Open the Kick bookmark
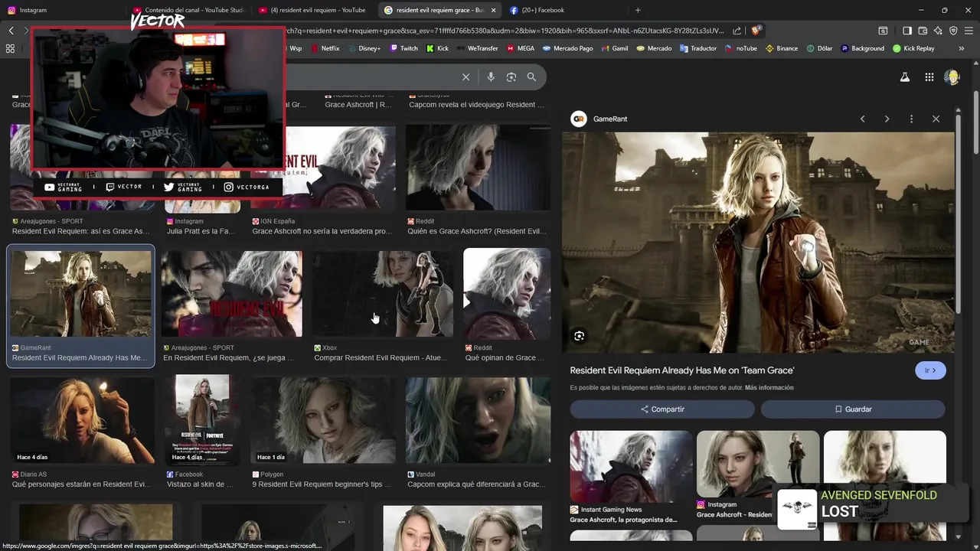 [x=437, y=48]
